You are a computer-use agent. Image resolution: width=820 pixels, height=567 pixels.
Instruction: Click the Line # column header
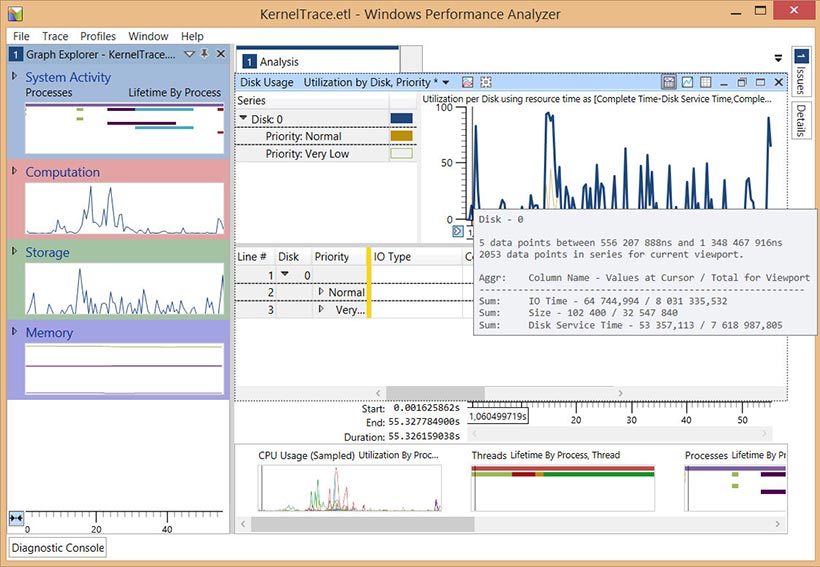coord(254,256)
